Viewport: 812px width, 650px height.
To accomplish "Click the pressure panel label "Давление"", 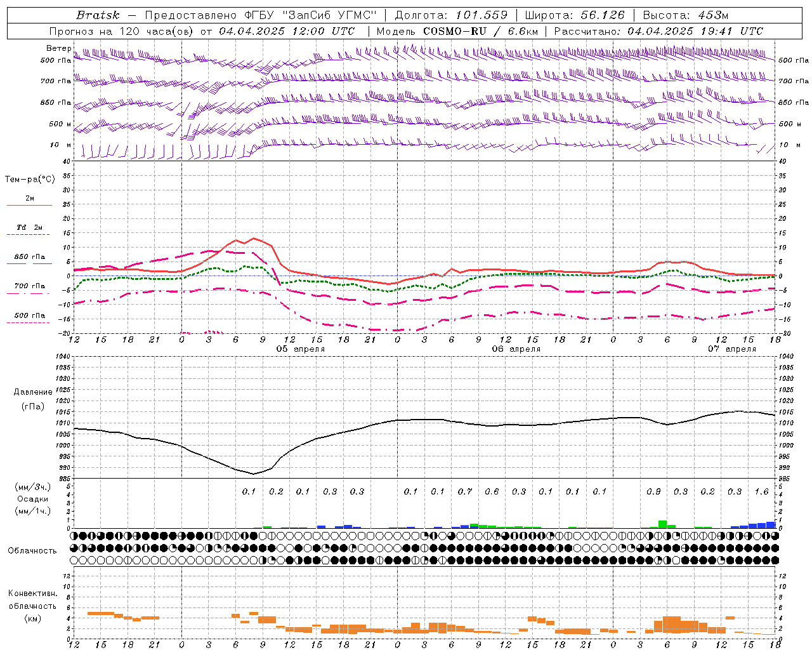I will pyautogui.click(x=33, y=392).
